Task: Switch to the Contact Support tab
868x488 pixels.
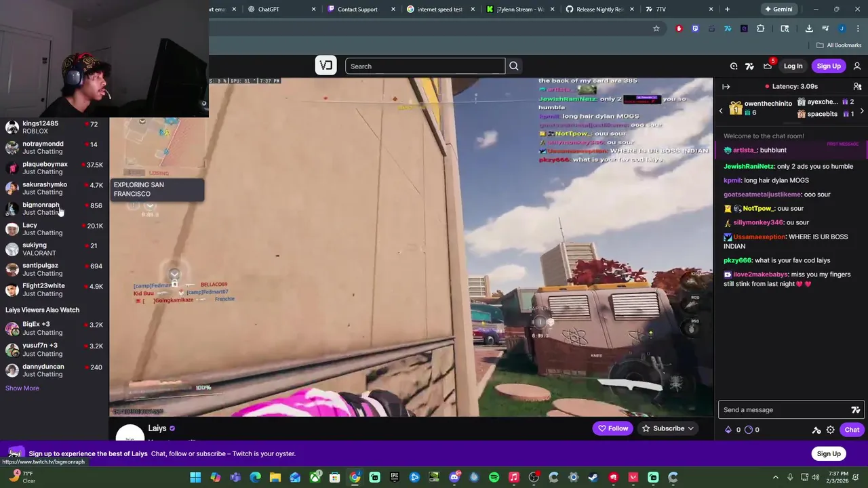Action: [361, 9]
